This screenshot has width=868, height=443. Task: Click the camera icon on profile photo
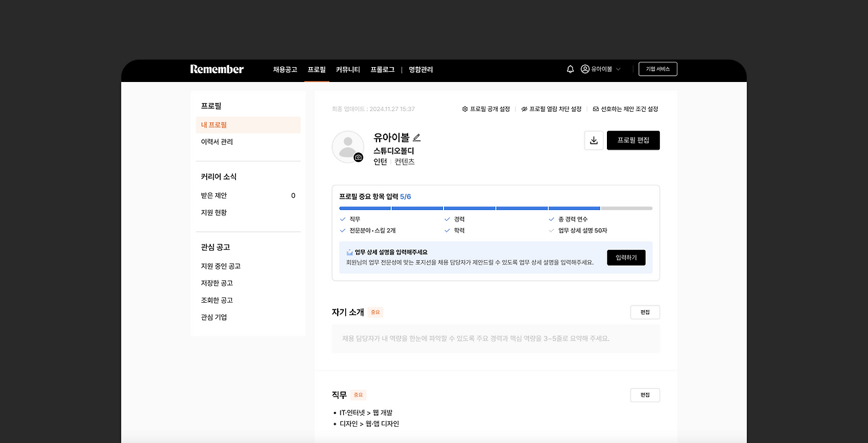[358, 157]
